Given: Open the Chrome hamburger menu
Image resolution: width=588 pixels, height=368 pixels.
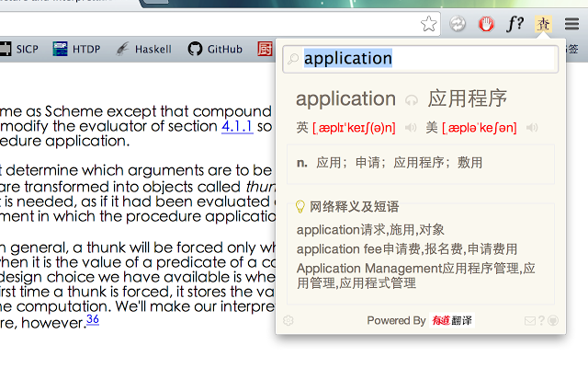Looking at the screenshot, I should click(571, 25).
